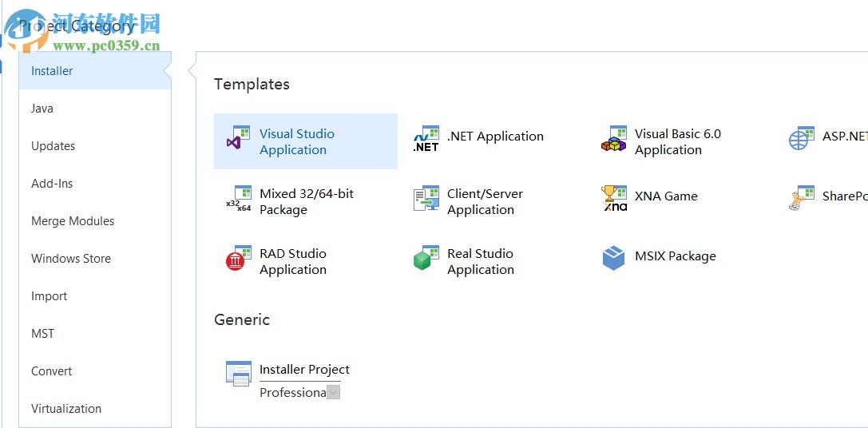Viewport: 868px width, 428px height.
Task: Click the MSIX Package label
Action: click(x=676, y=256)
